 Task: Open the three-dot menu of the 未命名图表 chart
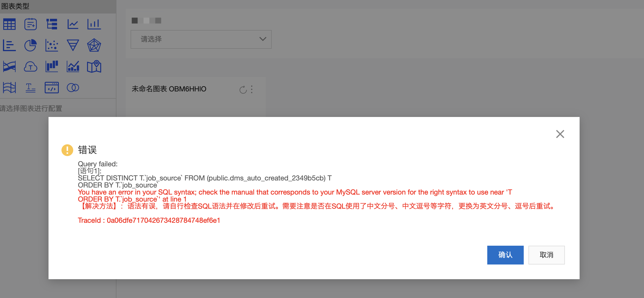(252, 89)
